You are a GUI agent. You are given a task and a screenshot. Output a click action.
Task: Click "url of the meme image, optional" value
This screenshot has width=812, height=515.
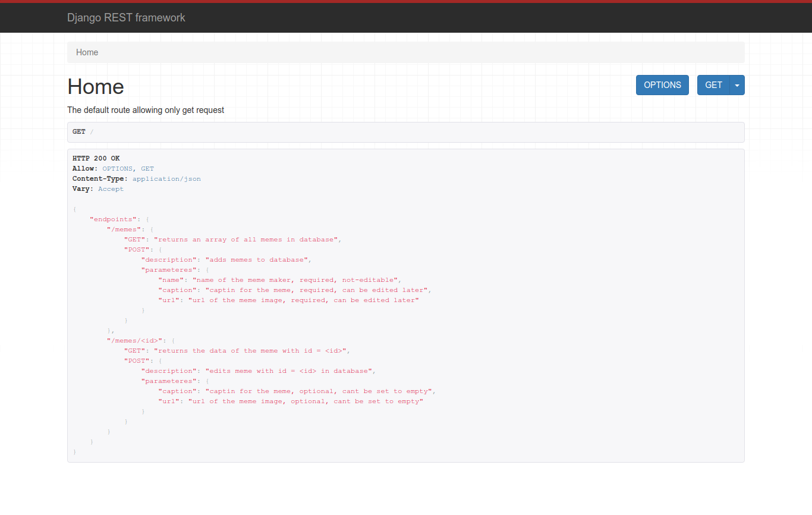click(306, 401)
